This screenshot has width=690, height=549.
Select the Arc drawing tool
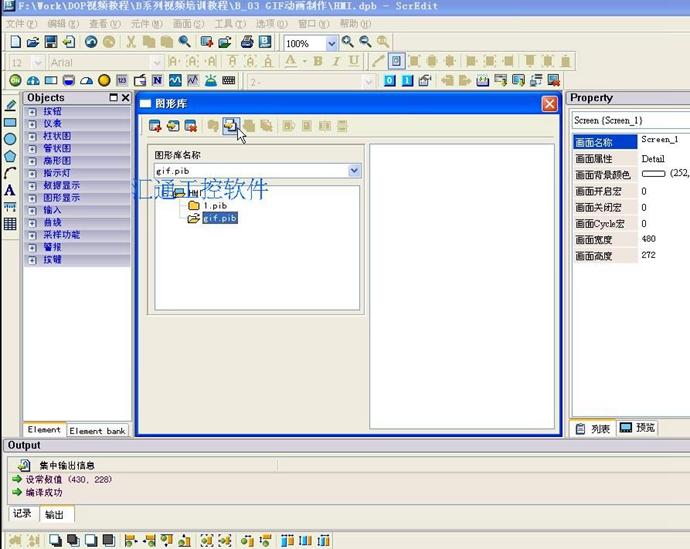pos(10,173)
